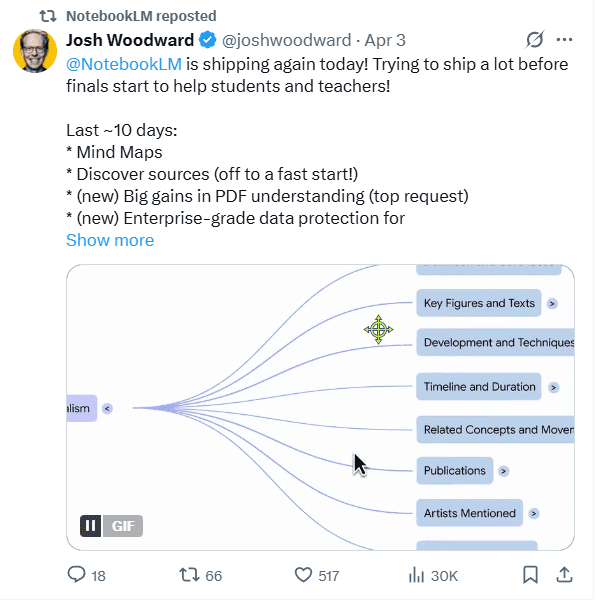Open Josh Woodward's profile avatar

pos(35,51)
